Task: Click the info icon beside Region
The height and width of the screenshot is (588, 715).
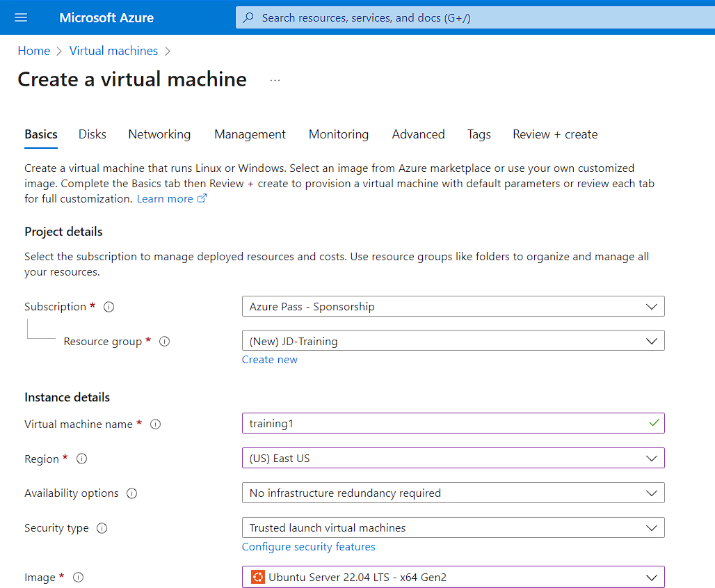Action: coord(81,459)
